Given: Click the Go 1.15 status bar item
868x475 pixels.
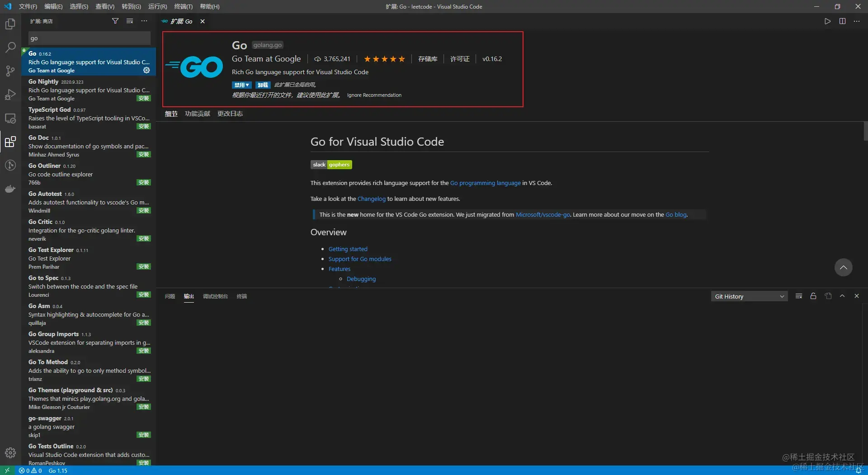Looking at the screenshot, I should point(58,470).
